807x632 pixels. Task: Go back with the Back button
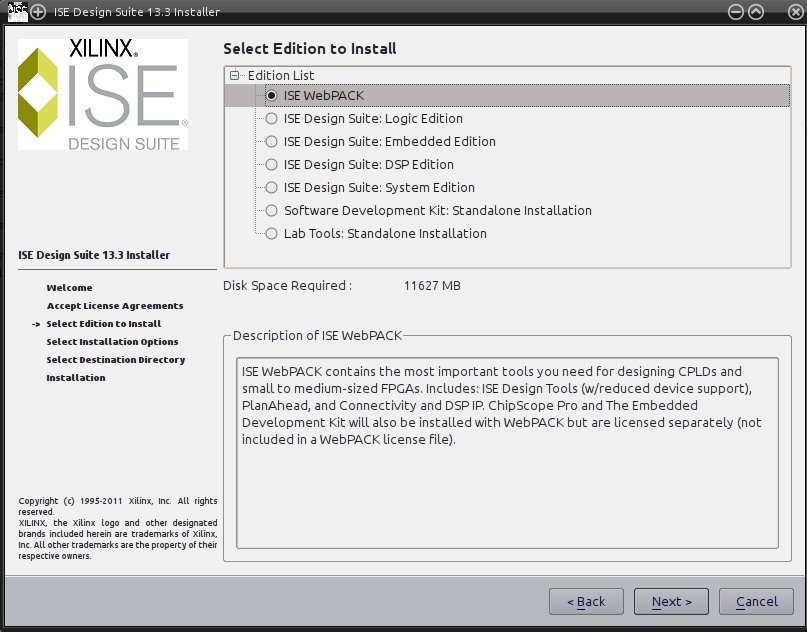tap(586, 601)
